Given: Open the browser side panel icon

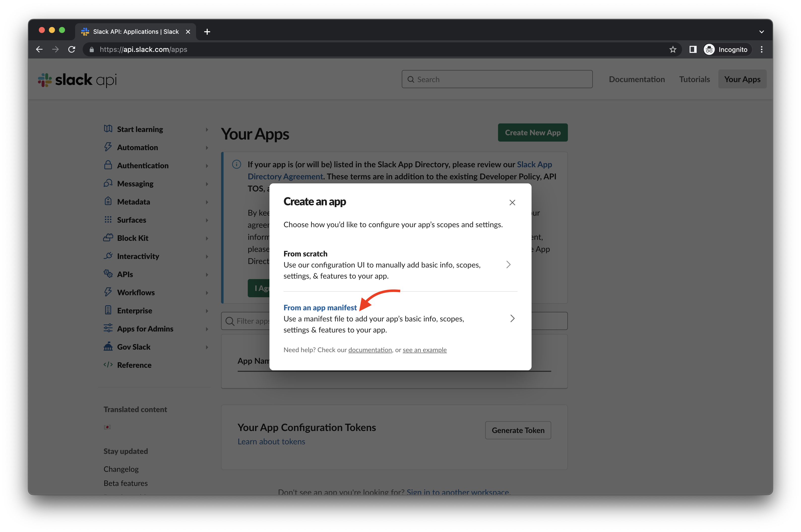Looking at the screenshot, I should [x=693, y=50].
